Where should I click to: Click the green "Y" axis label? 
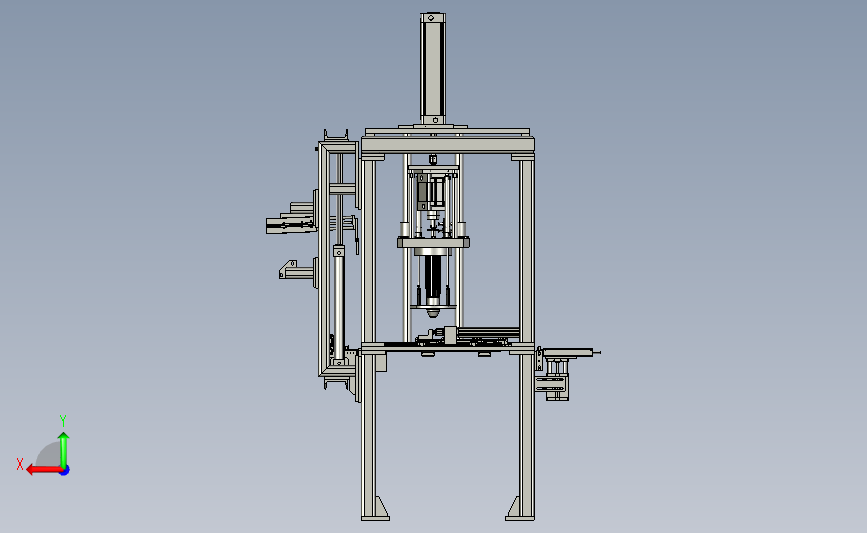pos(63,421)
